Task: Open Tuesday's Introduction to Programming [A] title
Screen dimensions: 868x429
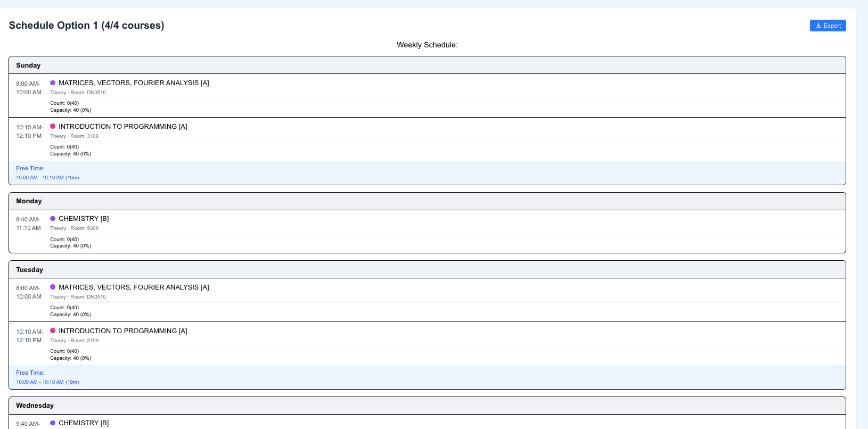Action: (122, 331)
